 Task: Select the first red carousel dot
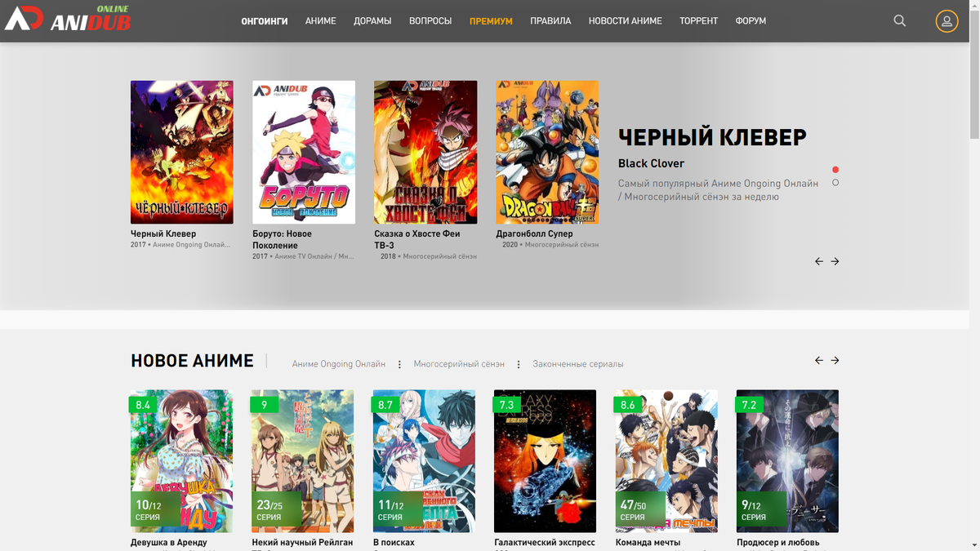[x=835, y=170]
